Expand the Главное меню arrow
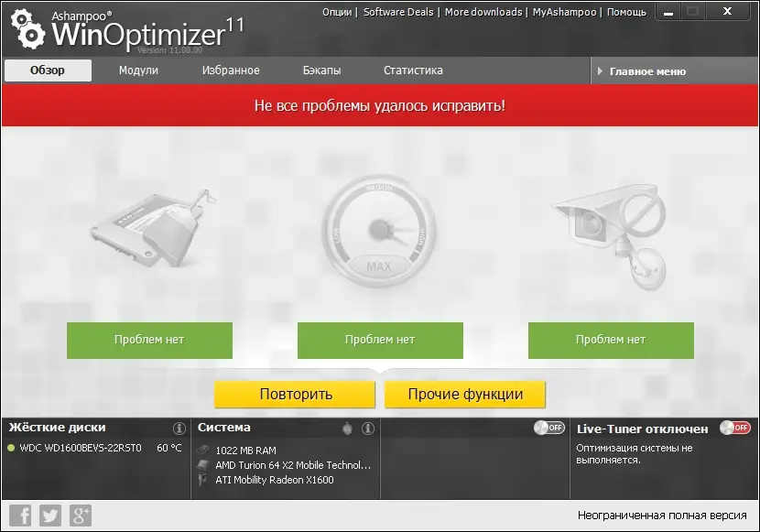 click(x=600, y=71)
